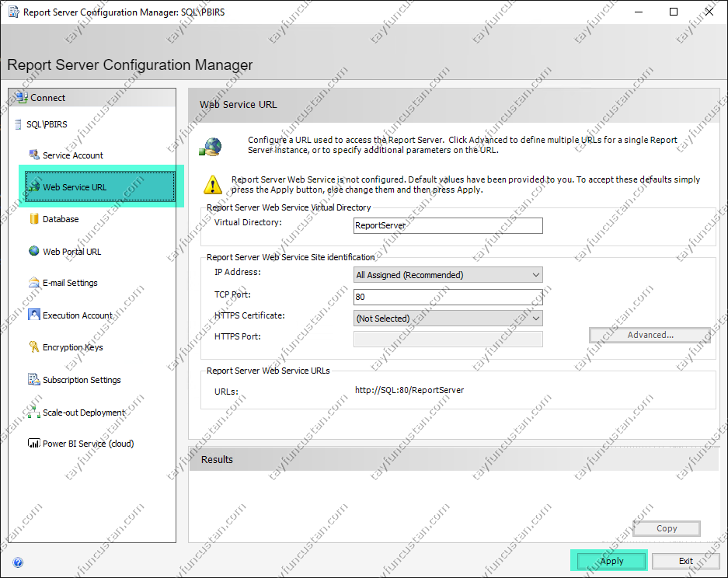This screenshot has width=728, height=578.
Task: Open Power BI Service (cloud) page
Action: click(x=89, y=444)
